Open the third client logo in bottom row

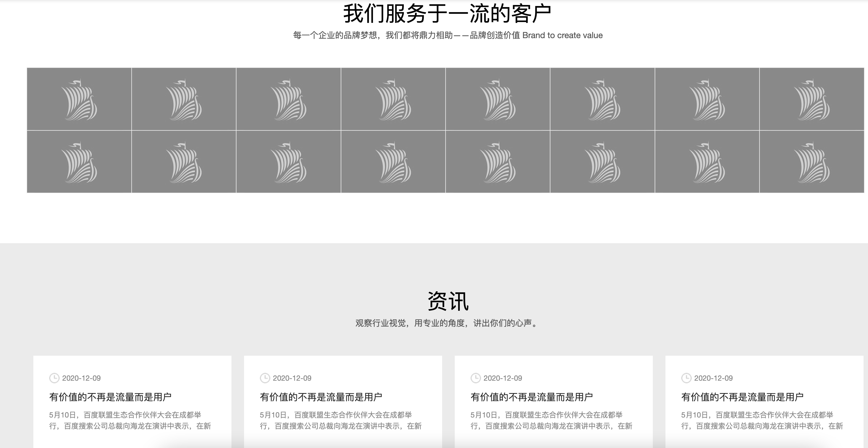tap(288, 162)
